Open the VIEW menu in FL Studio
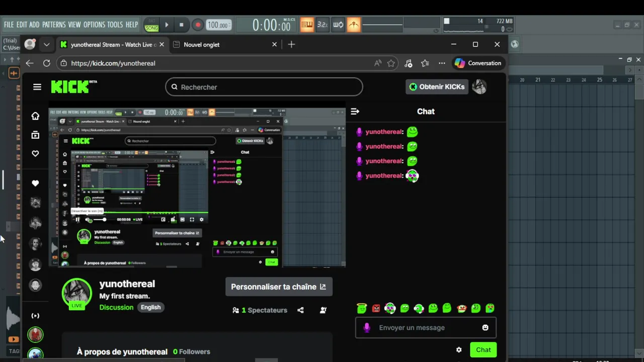 (74, 25)
